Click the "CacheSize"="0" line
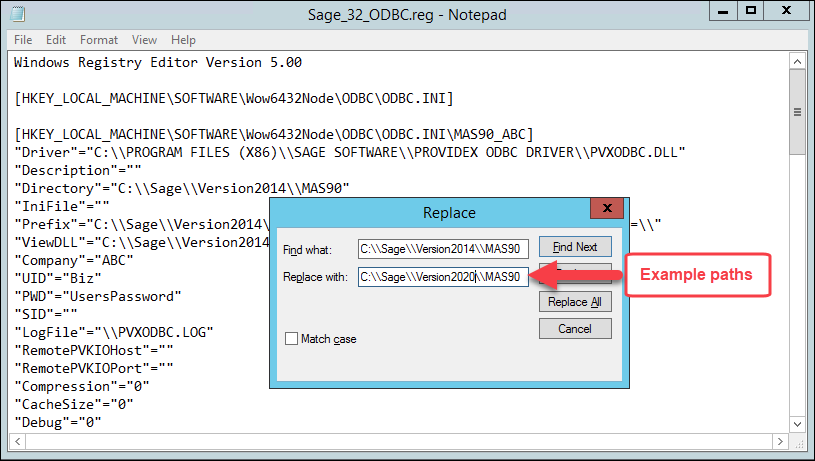This screenshot has width=815, height=461. 74,404
